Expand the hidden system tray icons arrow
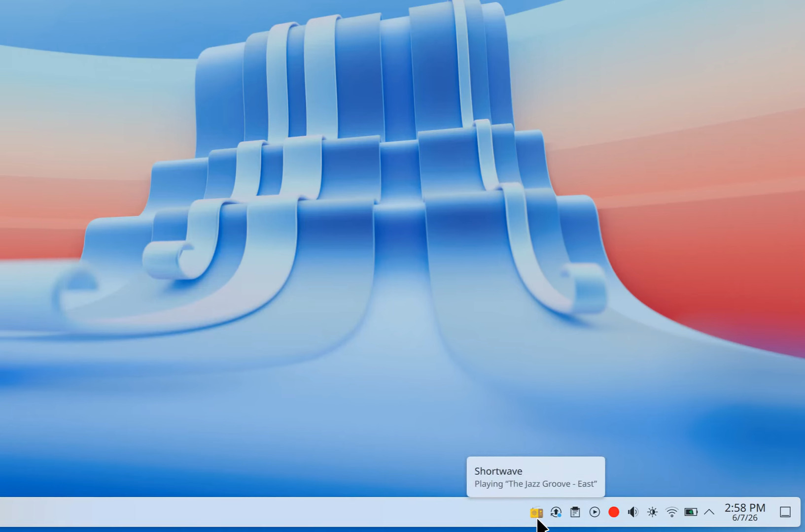805x532 pixels. [709, 512]
